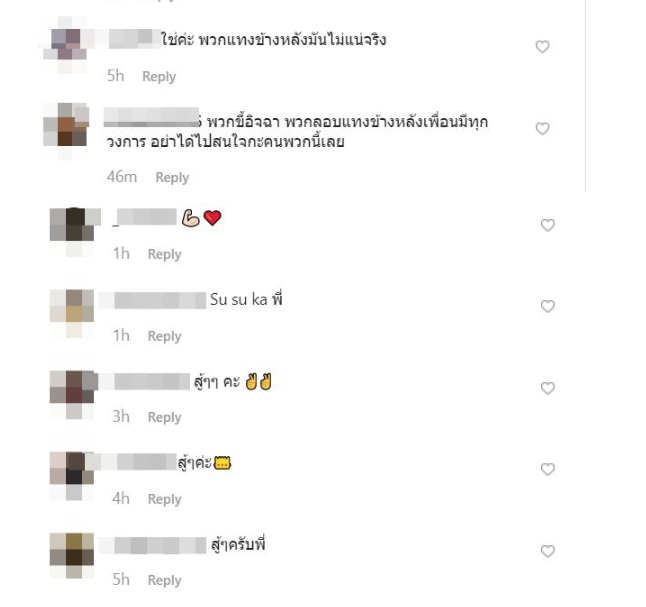Like the comment with the crown emoji
Screen dimensions: 646x607
(x=548, y=469)
